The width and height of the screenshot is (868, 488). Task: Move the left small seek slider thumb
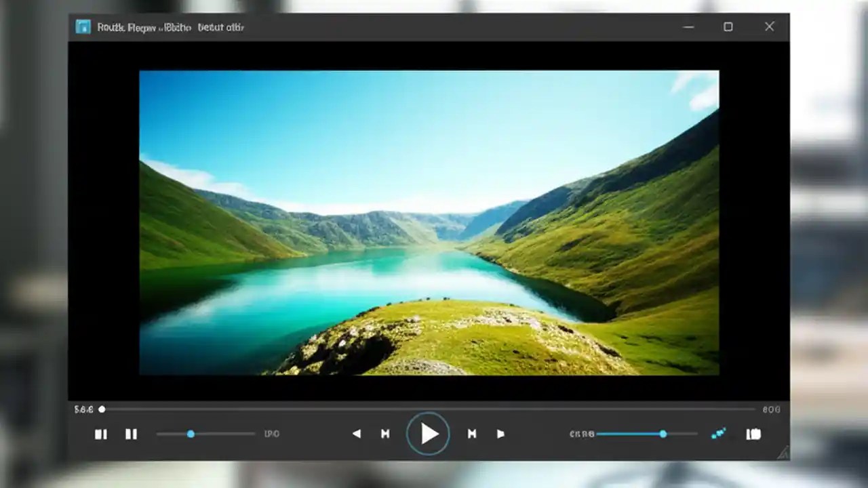[191, 434]
